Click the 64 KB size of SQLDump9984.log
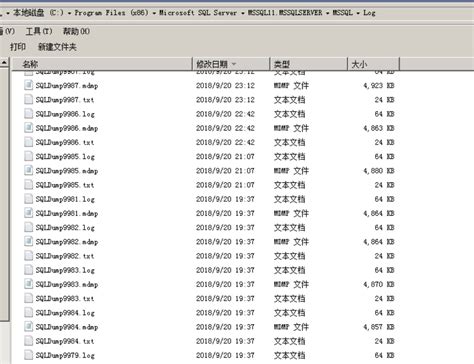 [384, 313]
